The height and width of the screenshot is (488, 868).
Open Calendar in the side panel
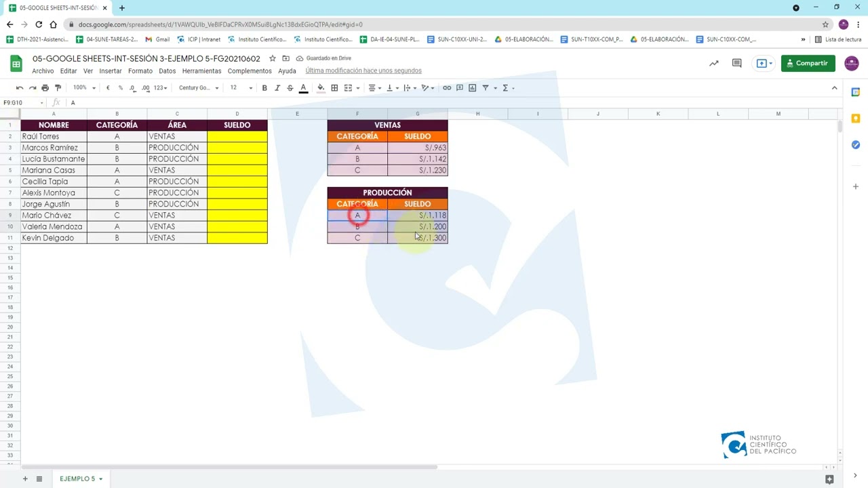tap(855, 92)
